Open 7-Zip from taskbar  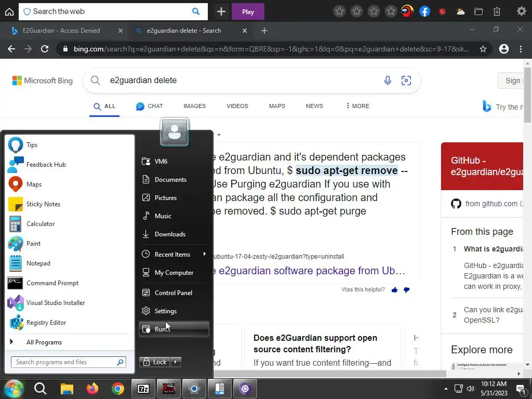point(143,389)
